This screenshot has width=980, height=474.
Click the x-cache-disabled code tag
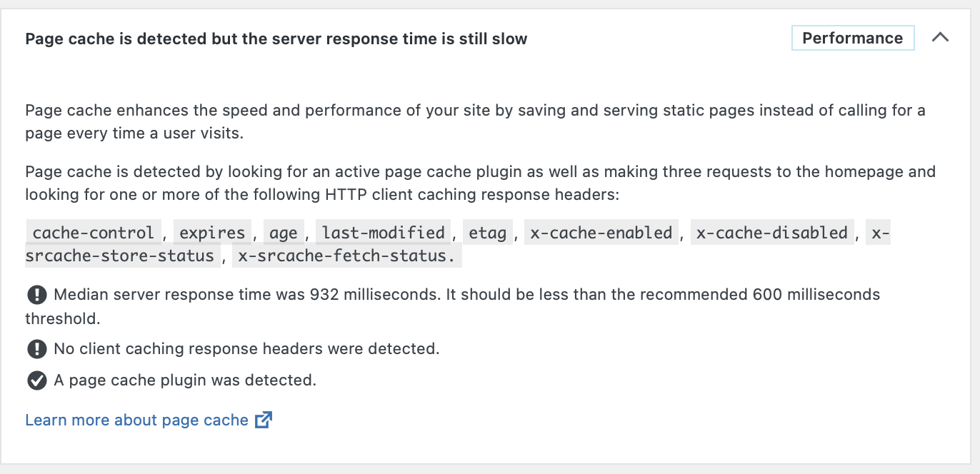pyautogui.click(x=771, y=233)
